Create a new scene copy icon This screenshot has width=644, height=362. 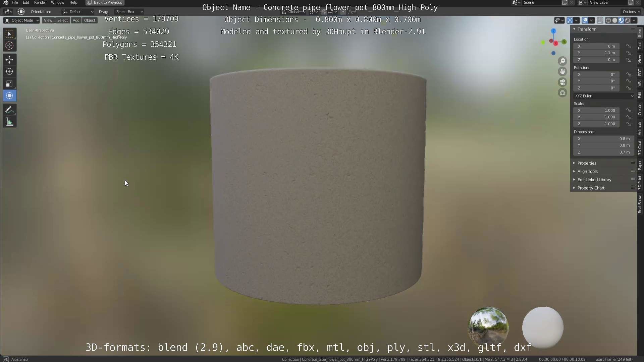(565, 2)
